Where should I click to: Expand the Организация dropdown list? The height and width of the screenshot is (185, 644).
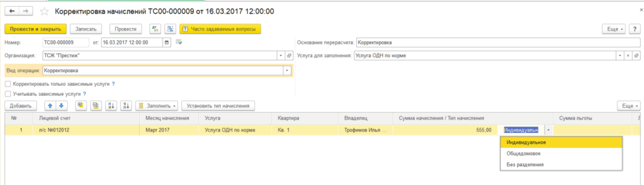(281, 56)
